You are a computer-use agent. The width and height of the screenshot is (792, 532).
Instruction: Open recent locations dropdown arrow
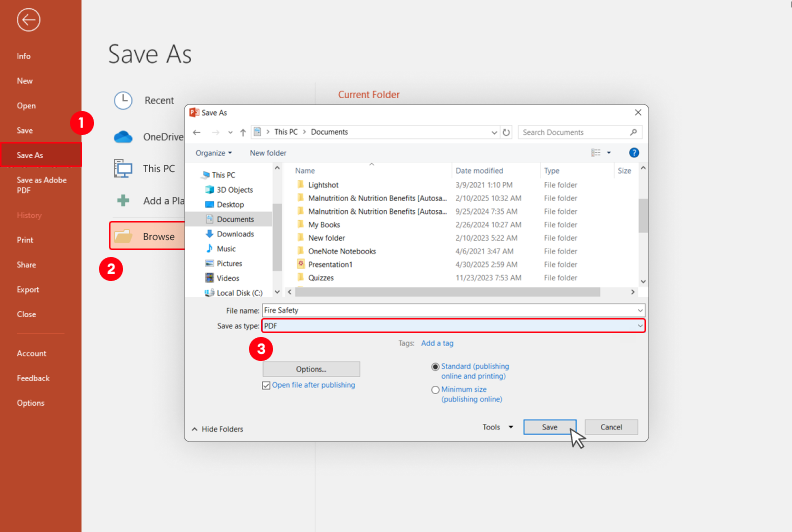tap(230, 132)
